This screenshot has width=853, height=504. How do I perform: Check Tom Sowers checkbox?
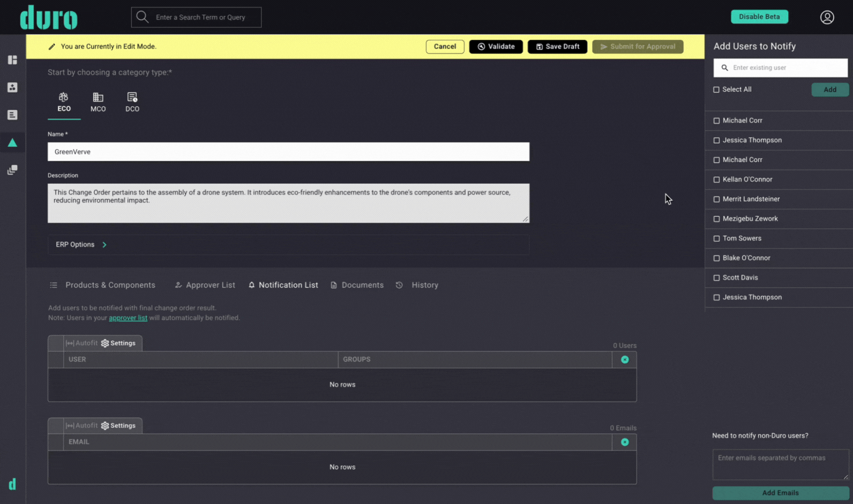[716, 239]
